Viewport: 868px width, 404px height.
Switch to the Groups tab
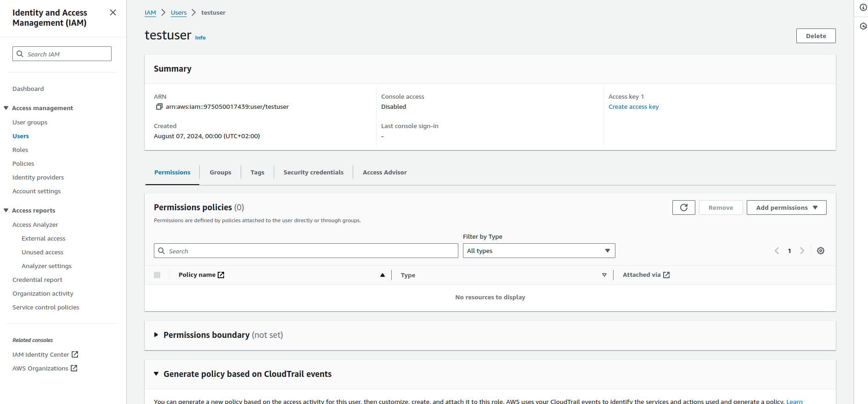(x=220, y=173)
